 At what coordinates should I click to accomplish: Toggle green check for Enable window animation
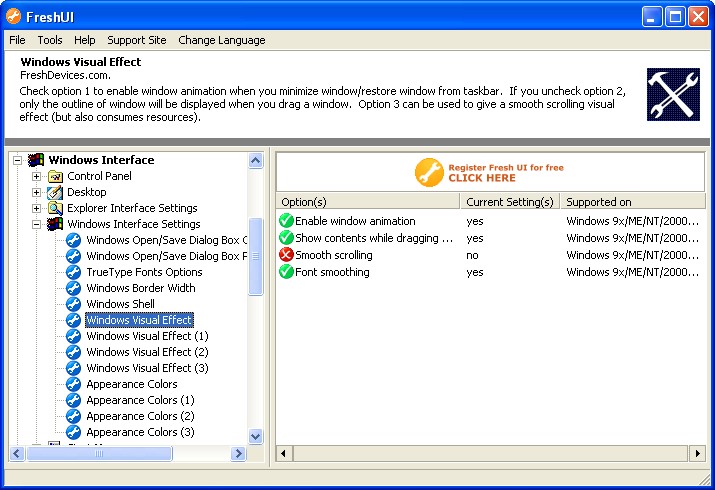point(286,221)
